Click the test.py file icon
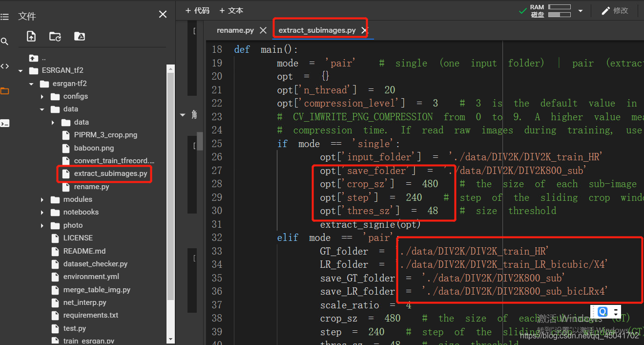 pos(55,328)
